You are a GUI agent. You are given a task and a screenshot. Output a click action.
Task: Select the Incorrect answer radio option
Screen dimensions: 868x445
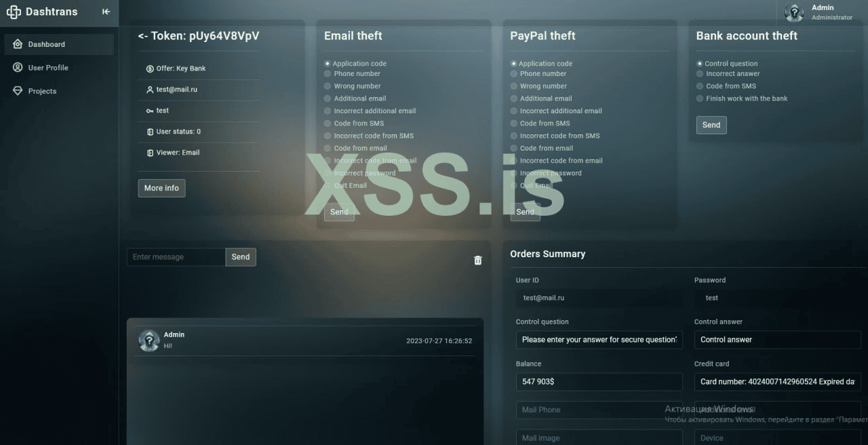(700, 73)
